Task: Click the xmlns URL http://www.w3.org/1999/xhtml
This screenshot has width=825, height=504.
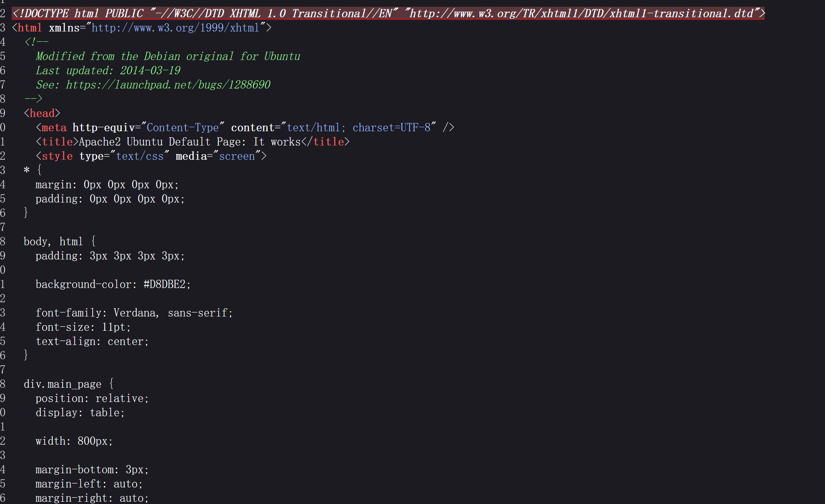Action: coord(175,28)
